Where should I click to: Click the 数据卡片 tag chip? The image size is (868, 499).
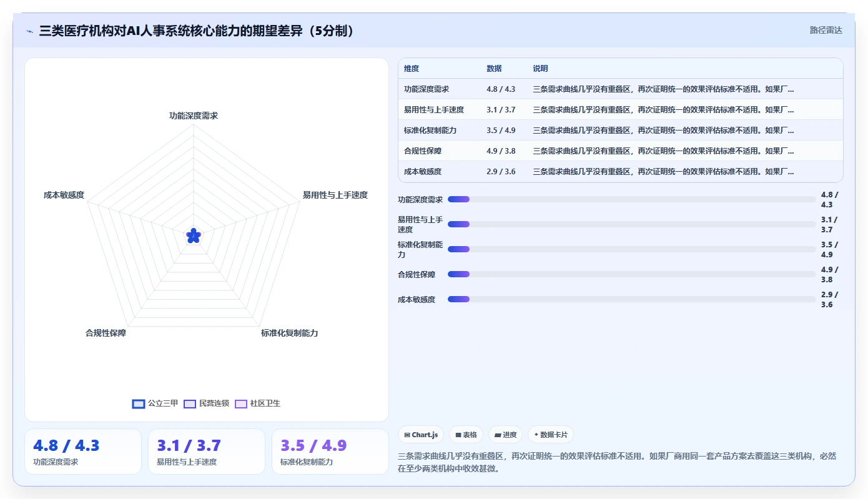(x=551, y=435)
